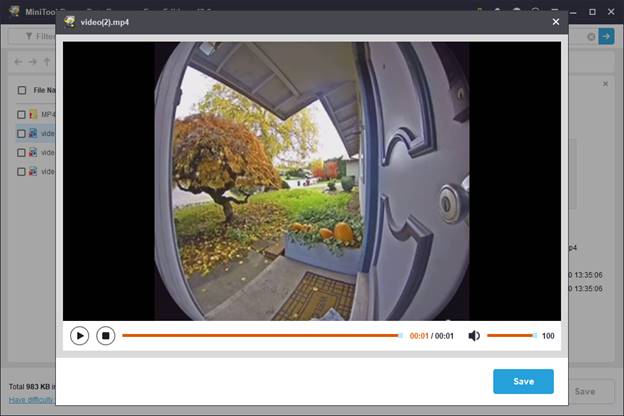The image size is (624, 416).
Task: Adjust the volume slider
Action: pos(512,336)
